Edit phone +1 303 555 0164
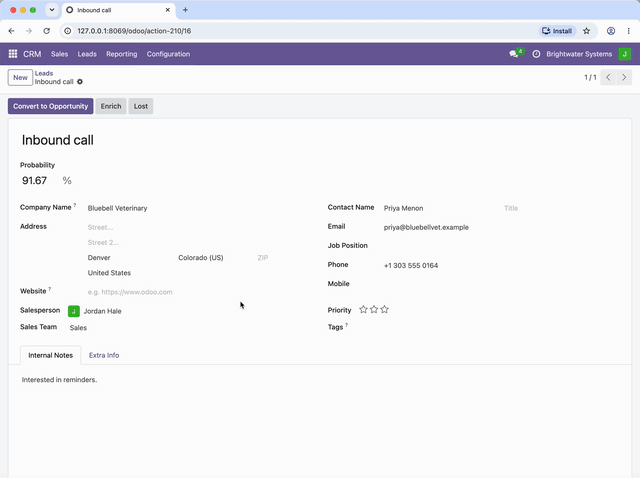The height and width of the screenshot is (478, 640). (500, 265)
